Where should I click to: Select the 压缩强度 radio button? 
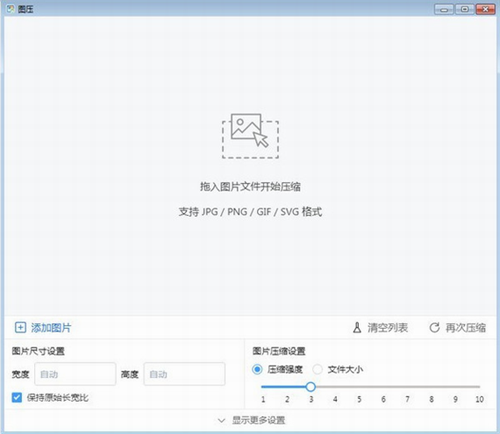coord(257,369)
